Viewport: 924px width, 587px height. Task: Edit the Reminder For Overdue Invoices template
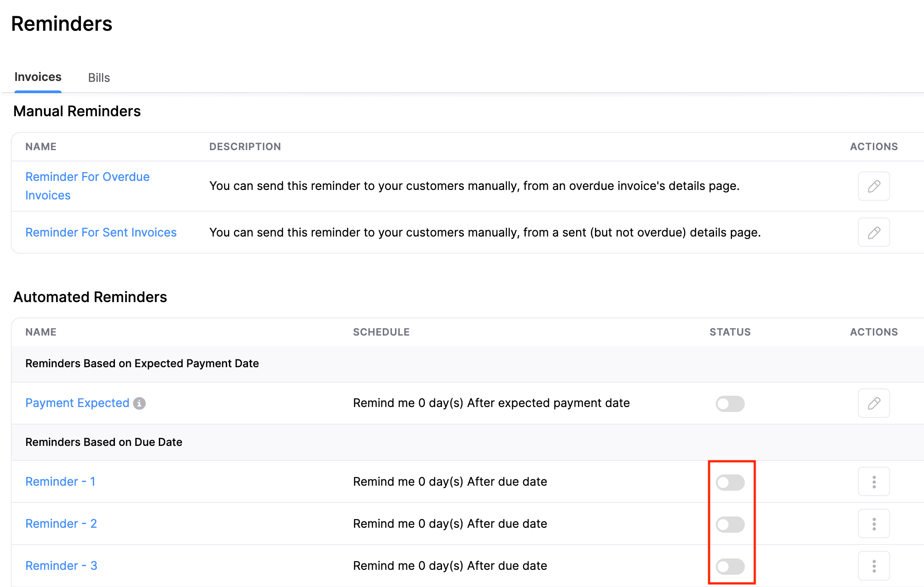pos(873,186)
